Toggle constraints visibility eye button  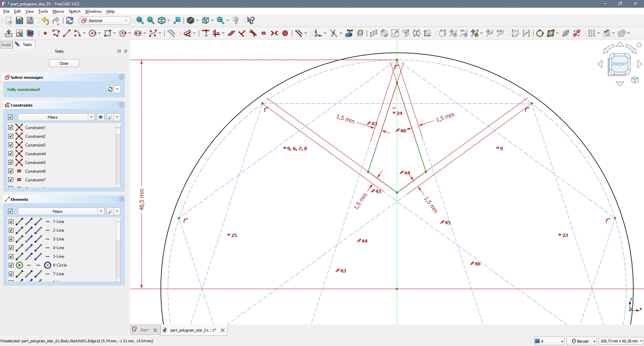[101, 117]
